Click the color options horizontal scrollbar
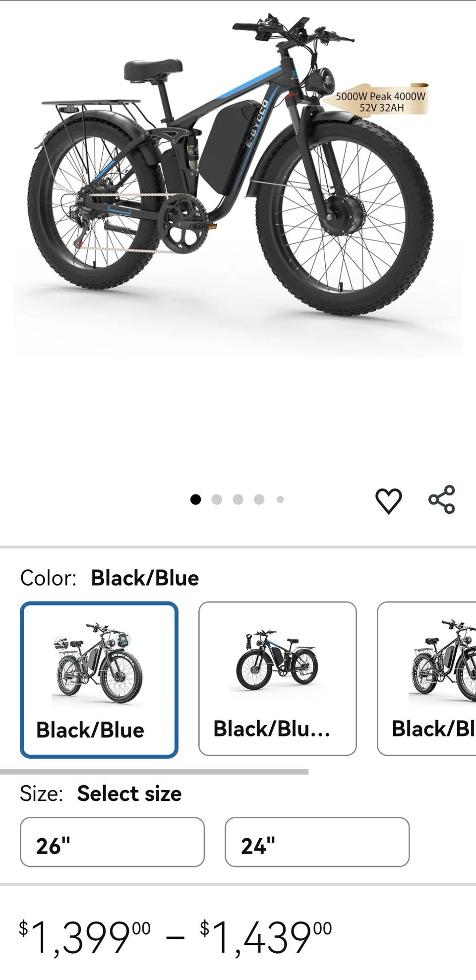Image resolution: width=476 pixels, height=980 pixels. tap(154, 772)
